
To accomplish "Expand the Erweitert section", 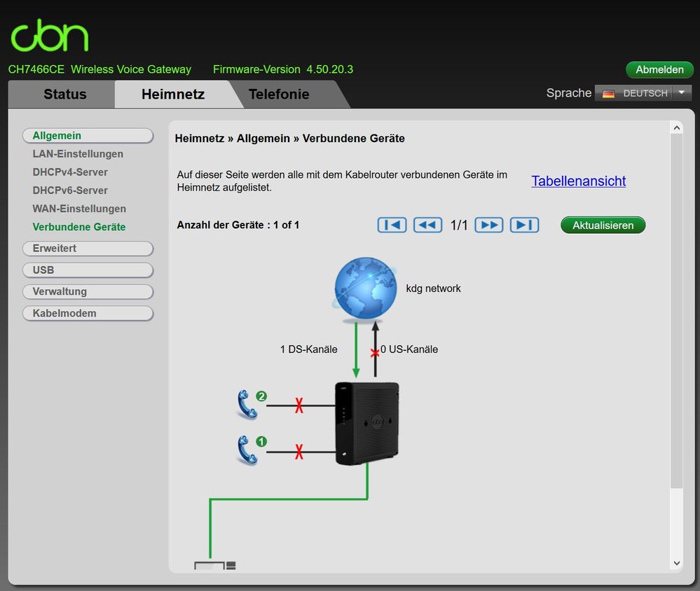I will (x=88, y=249).
